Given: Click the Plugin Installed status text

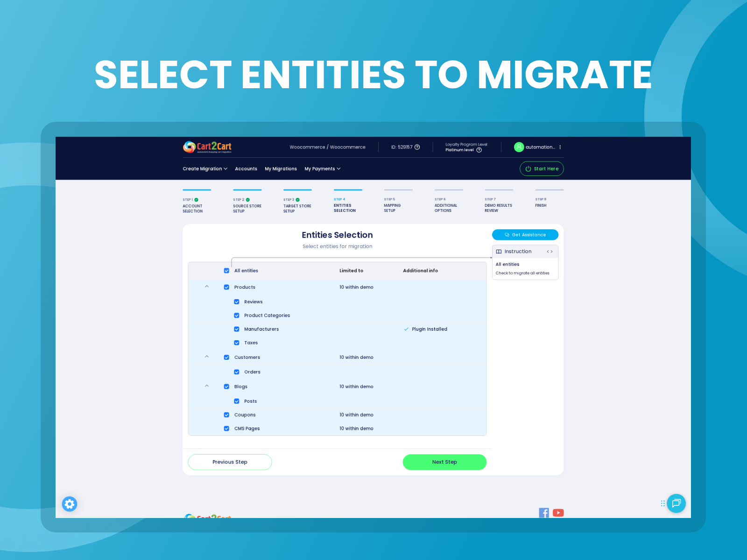Looking at the screenshot, I should 430,329.
